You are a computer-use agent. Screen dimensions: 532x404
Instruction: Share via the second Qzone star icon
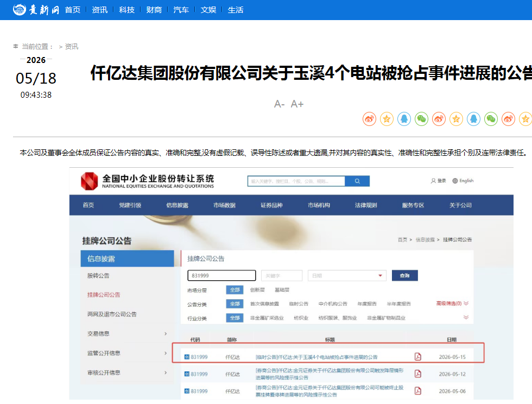(x=457, y=119)
